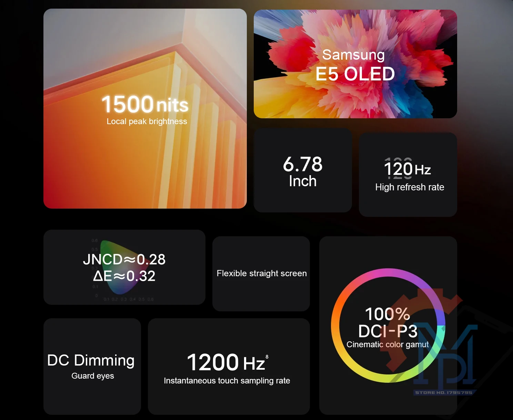Viewport: 513px width, 420px height.
Task: Click the "Samsung" brand text
Action: 353,55
